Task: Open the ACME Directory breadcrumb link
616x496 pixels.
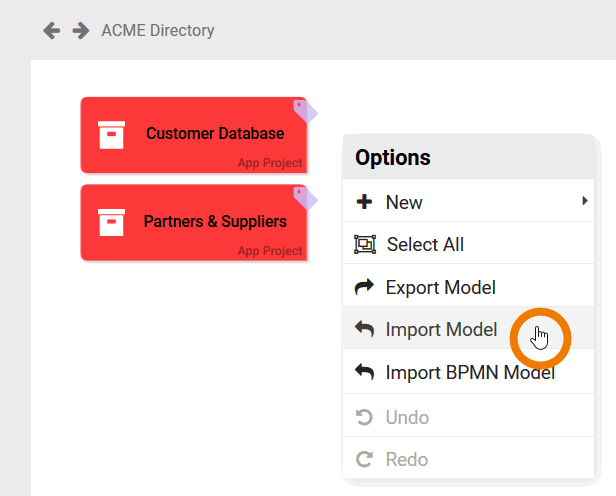Action: click(158, 31)
